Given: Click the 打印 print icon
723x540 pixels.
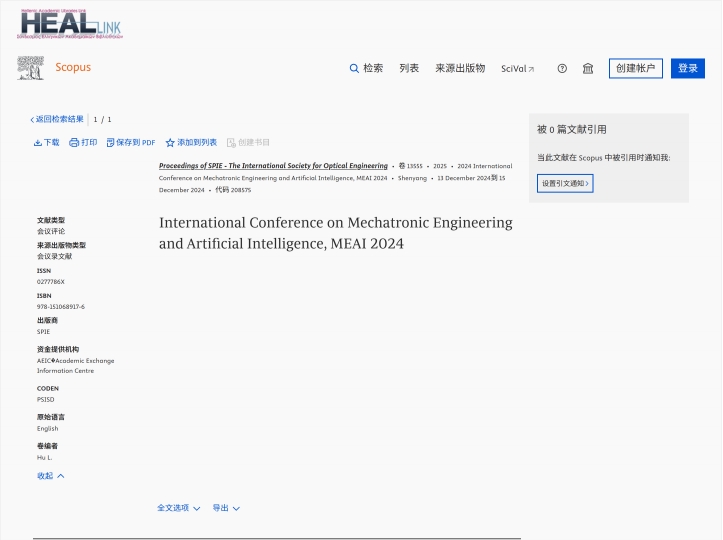Looking at the screenshot, I should click(74, 143).
